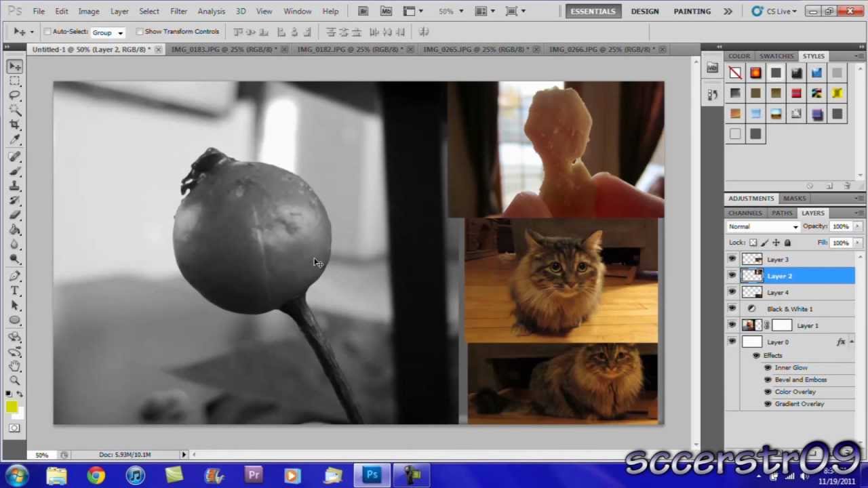Select the History Brush tool
Screen dimensions: 868x488
pos(15,201)
